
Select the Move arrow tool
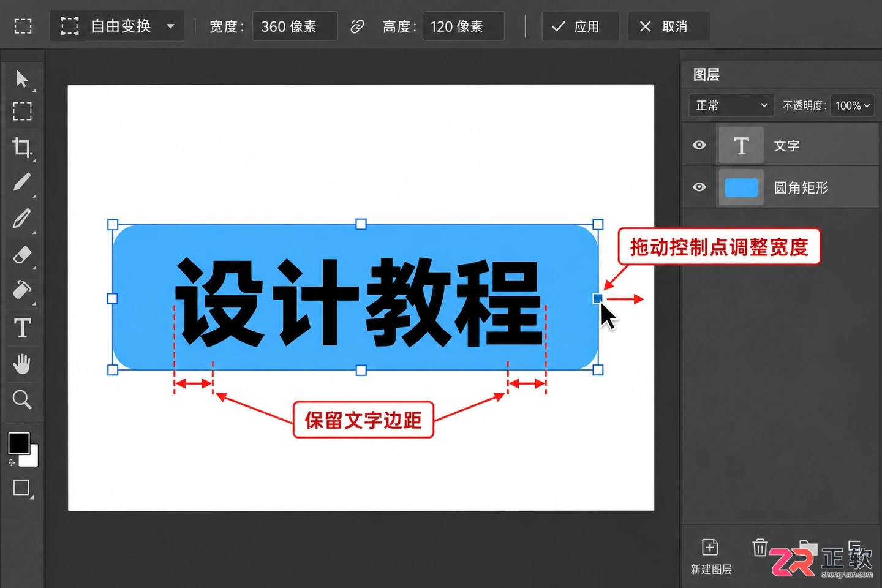pyautogui.click(x=21, y=79)
